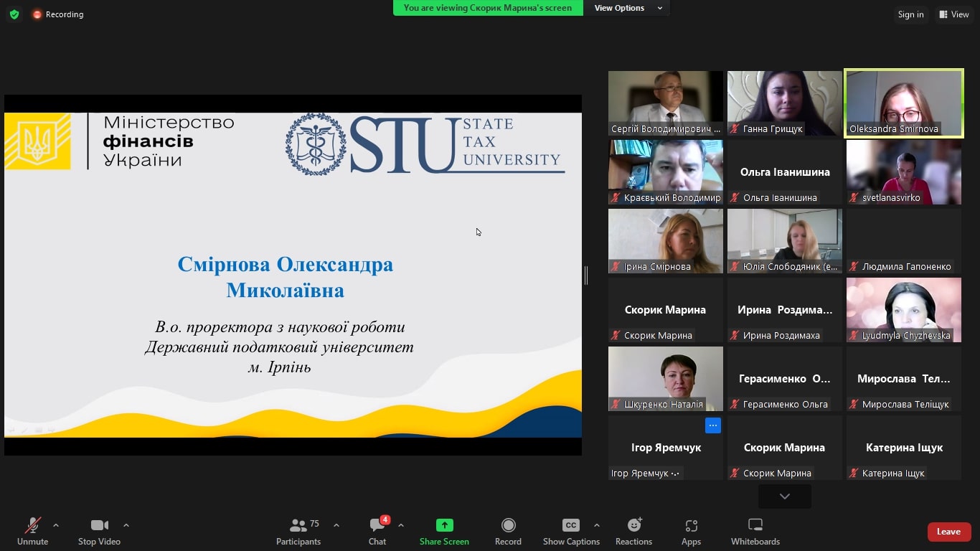This screenshot has height=551, width=980.
Task: Open the View layout menu
Action: 954,14
